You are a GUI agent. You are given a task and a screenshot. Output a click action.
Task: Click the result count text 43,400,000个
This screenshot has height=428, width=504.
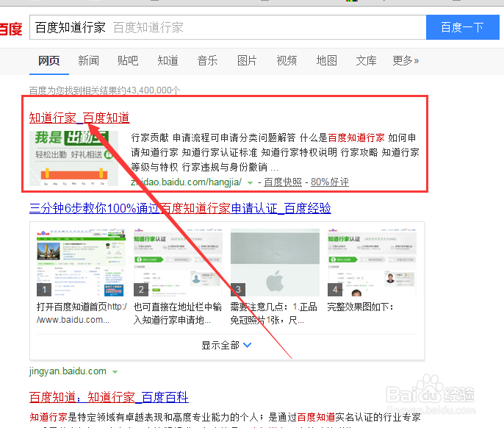[154, 90]
